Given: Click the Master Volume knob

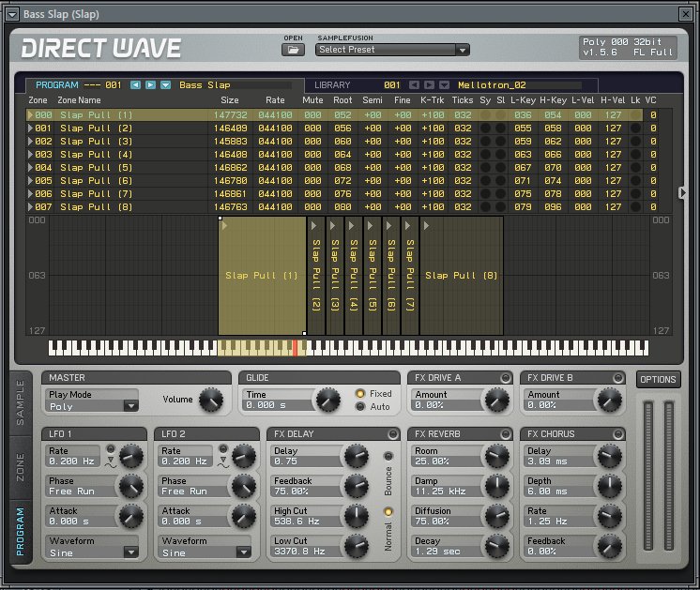Looking at the screenshot, I should (x=211, y=400).
